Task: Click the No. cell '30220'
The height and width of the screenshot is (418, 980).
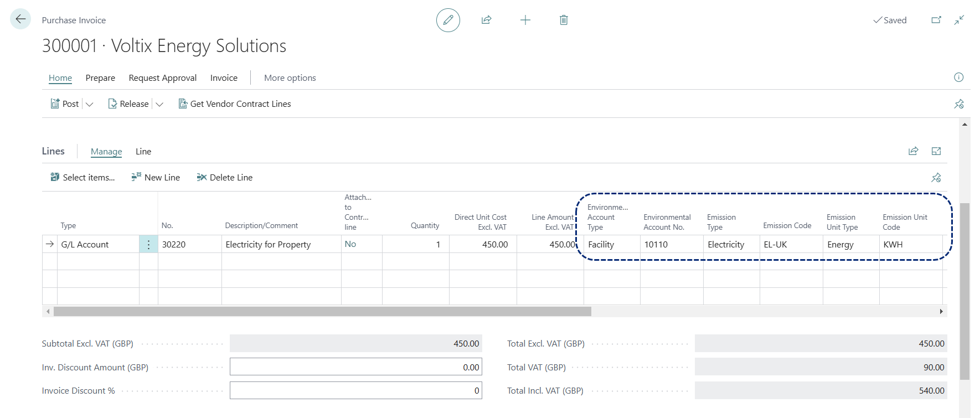Action: tap(190, 244)
